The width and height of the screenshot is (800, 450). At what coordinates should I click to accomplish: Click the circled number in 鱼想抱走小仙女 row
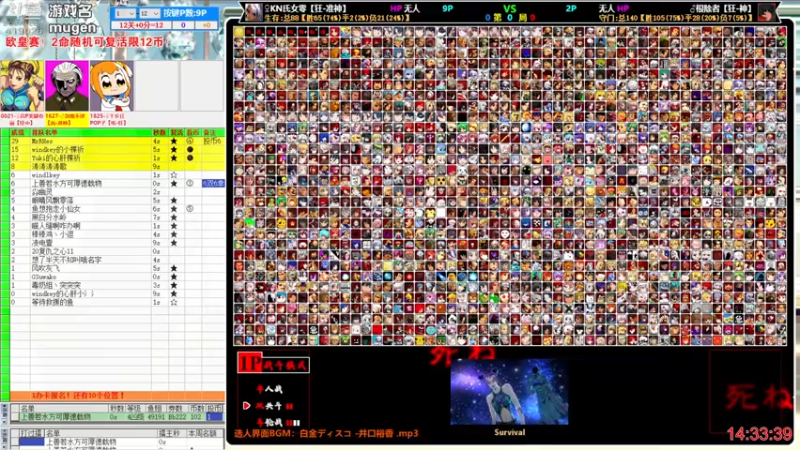190,209
